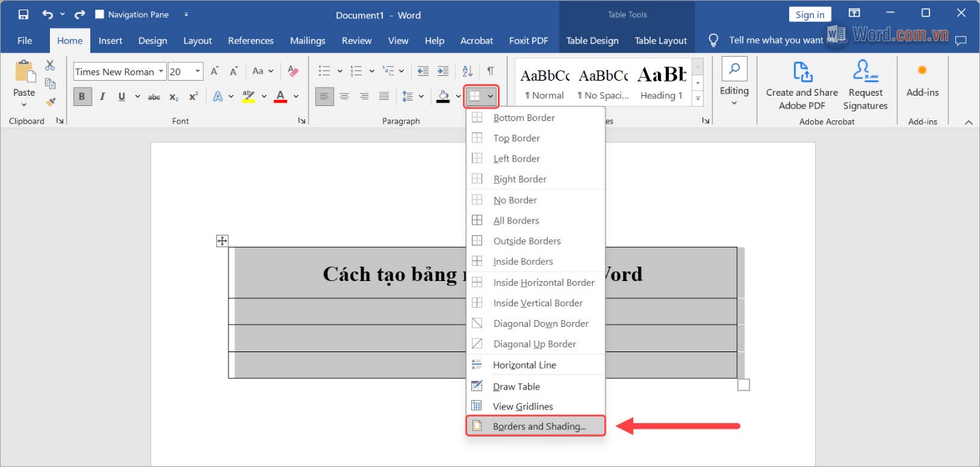Apply italic formatting
Screen dimensions: 980x467
[x=102, y=96]
